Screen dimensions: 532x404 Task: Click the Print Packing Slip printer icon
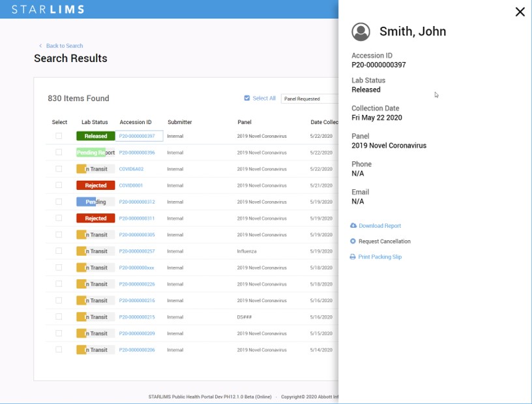coord(353,257)
